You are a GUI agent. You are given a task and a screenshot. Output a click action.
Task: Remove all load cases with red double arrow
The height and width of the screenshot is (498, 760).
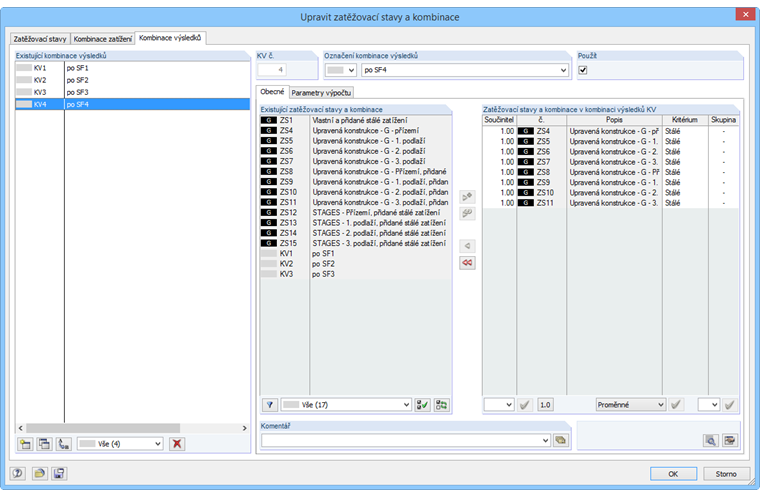tap(467, 263)
